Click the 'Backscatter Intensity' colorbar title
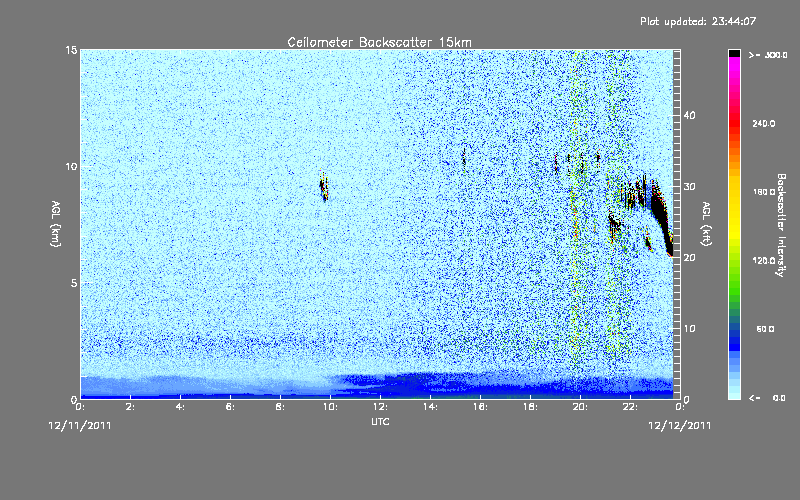This screenshot has height=500, width=800. tap(781, 225)
